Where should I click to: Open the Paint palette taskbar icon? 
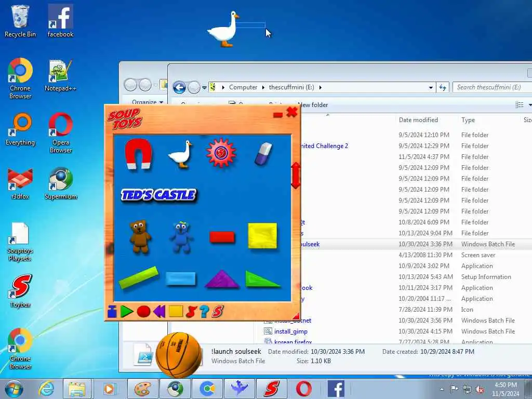point(142,389)
